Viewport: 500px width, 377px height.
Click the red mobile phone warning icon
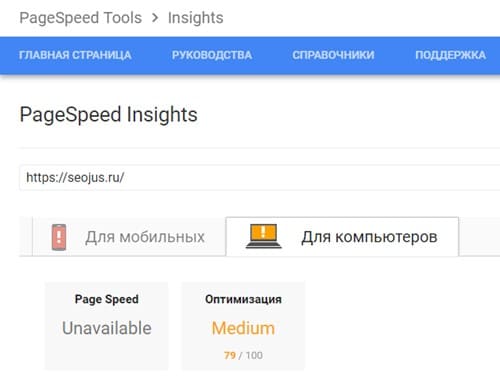[59, 237]
